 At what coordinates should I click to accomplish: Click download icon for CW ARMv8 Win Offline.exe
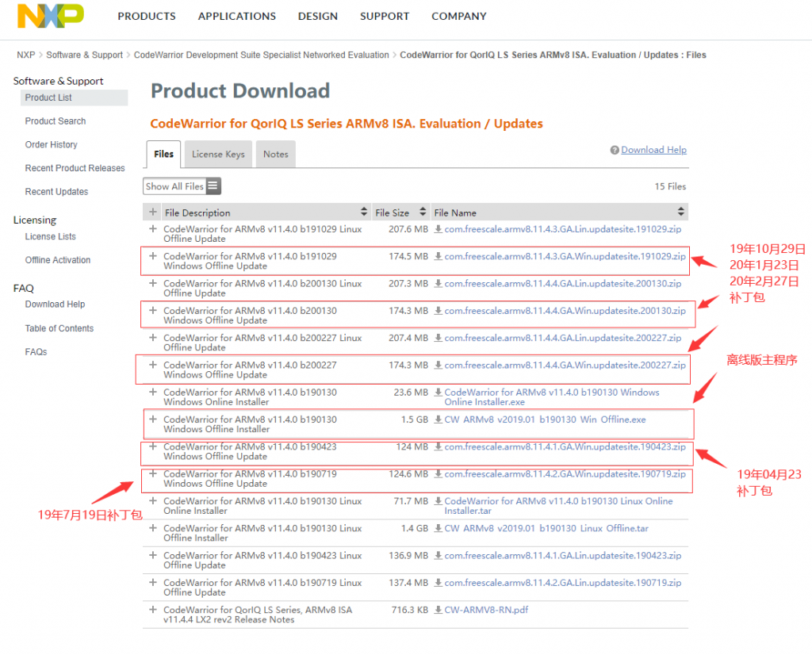[x=438, y=419]
